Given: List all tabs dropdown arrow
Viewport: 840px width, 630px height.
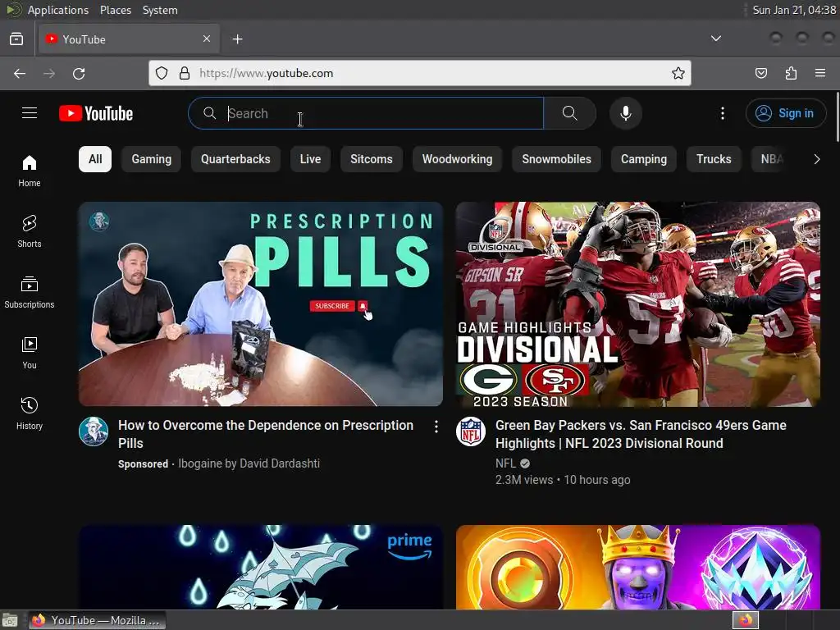Looking at the screenshot, I should [x=715, y=39].
